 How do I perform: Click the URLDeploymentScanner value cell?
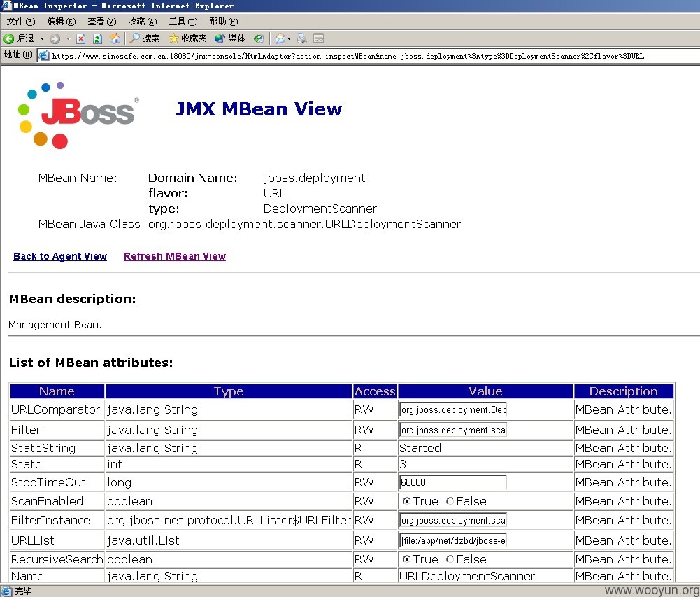click(x=485, y=576)
